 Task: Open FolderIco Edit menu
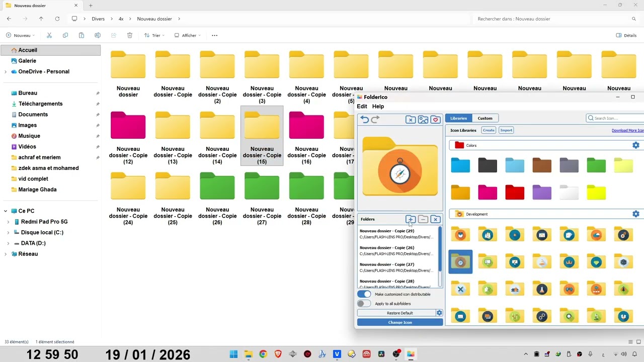pyautogui.click(x=362, y=107)
